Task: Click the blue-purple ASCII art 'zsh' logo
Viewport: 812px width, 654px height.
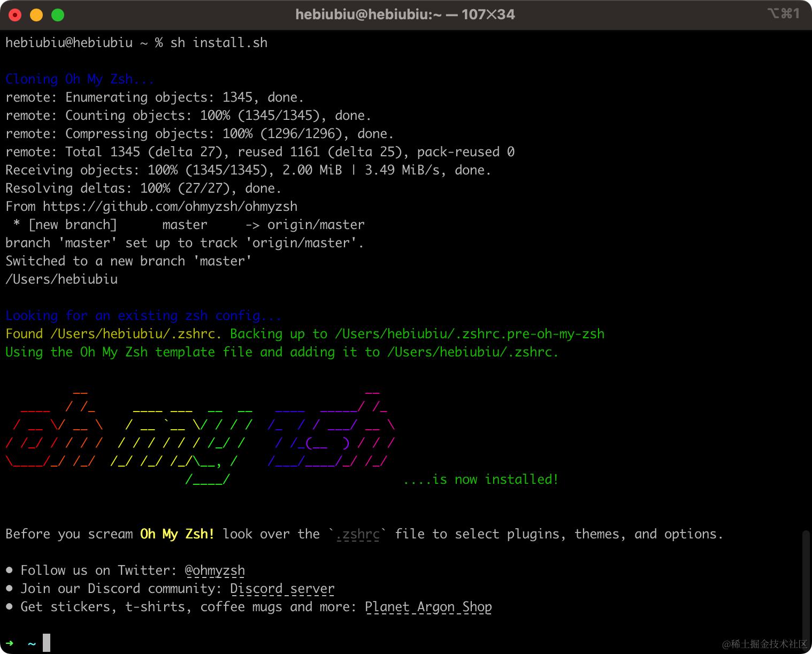Action: coord(331,429)
